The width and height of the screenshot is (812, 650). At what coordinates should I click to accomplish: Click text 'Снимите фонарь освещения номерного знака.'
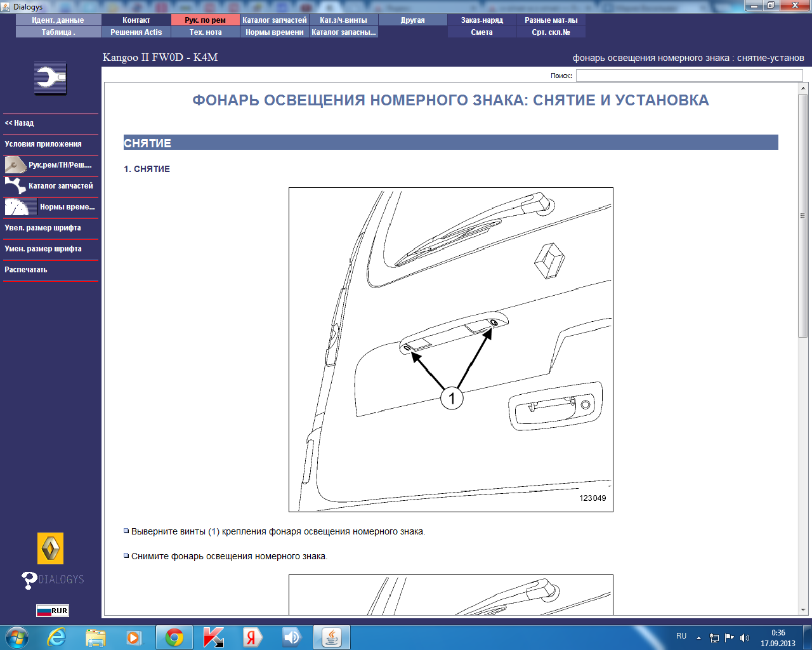tap(229, 556)
